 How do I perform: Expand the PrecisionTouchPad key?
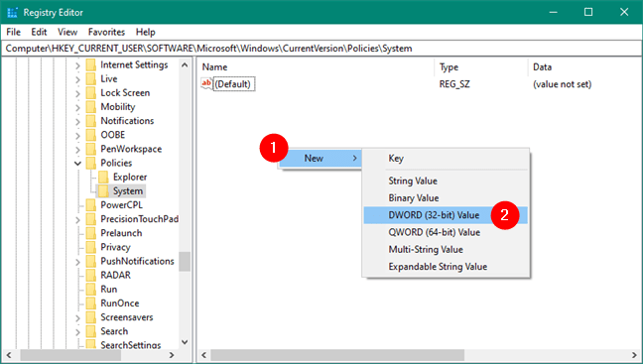78,219
